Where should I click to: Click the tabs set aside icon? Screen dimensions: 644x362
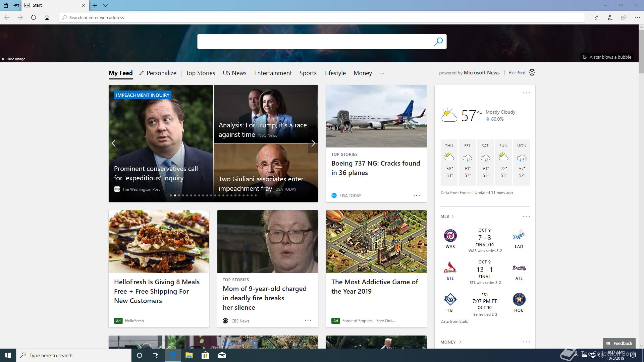[x=5, y=5]
